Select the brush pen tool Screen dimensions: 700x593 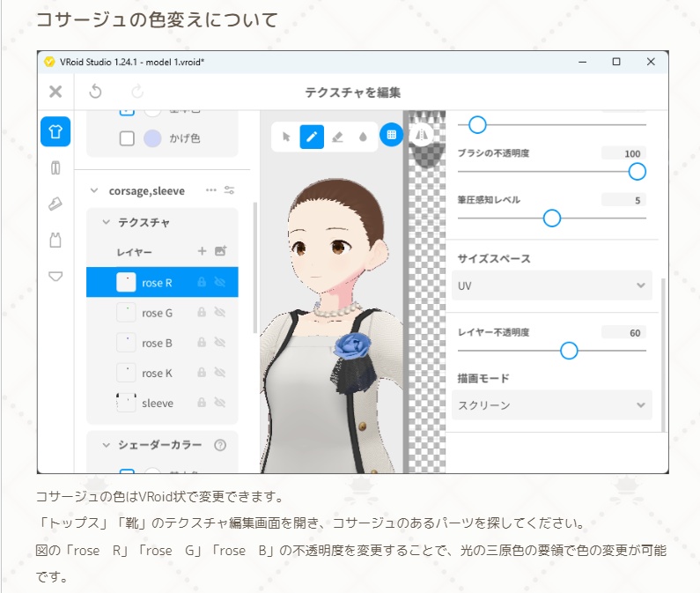click(312, 137)
